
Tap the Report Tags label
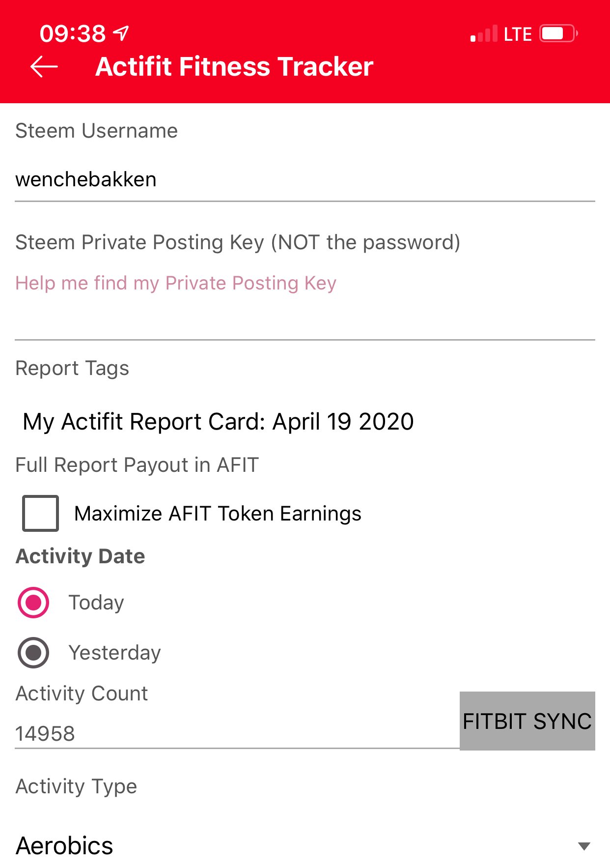(x=72, y=368)
